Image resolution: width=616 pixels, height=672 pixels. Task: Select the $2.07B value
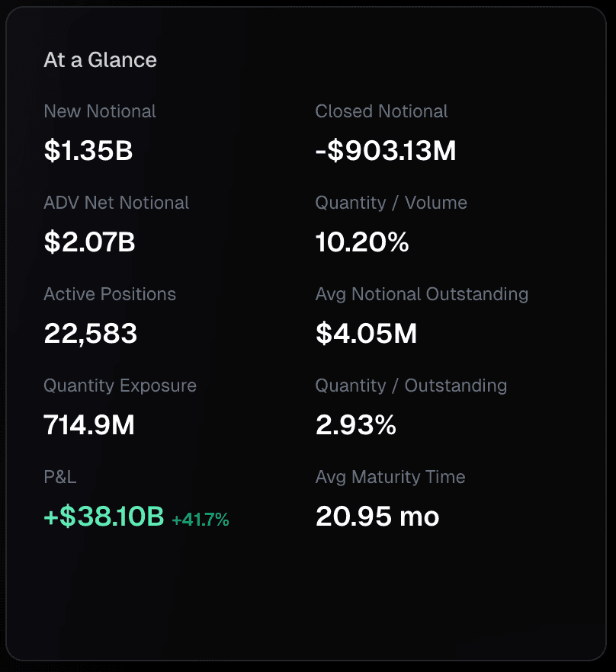[89, 242]
